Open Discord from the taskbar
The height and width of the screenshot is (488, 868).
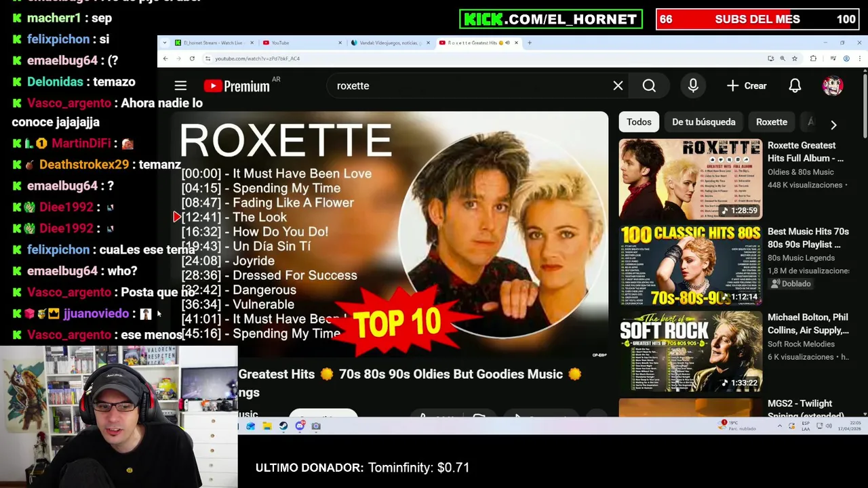[x=300, y=426]
